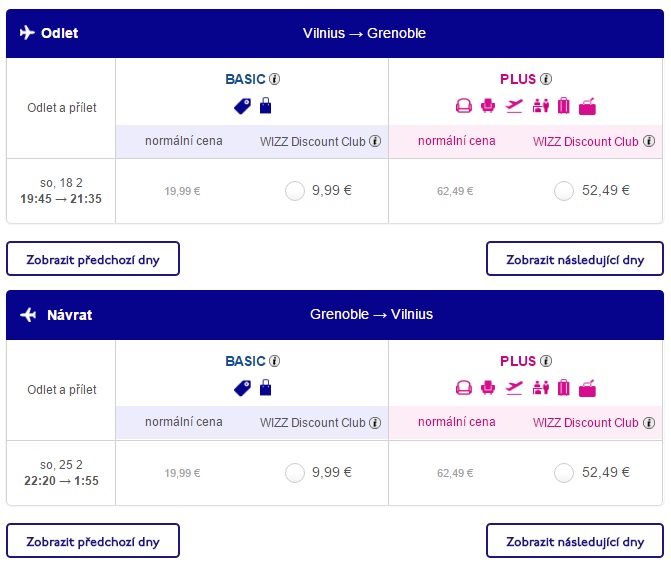Click the priority boarding people icon in return PLUS
Screen dimensions: 671x571
pyautogui.click(x=541, y=388)
